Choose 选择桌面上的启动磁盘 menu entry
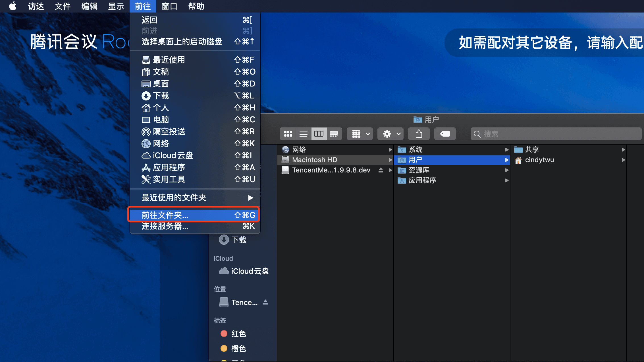The height and width of the screenshot is (362, 644). [195, 42]
